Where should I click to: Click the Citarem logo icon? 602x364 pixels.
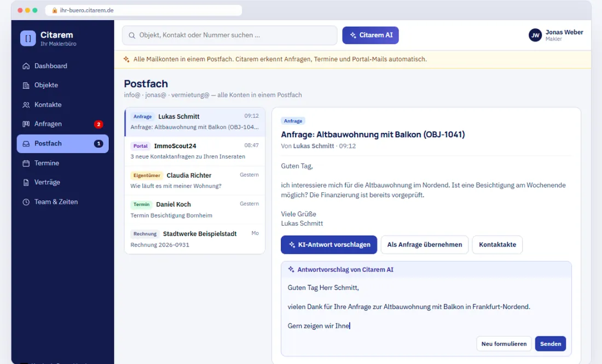[x=28, y=38]
